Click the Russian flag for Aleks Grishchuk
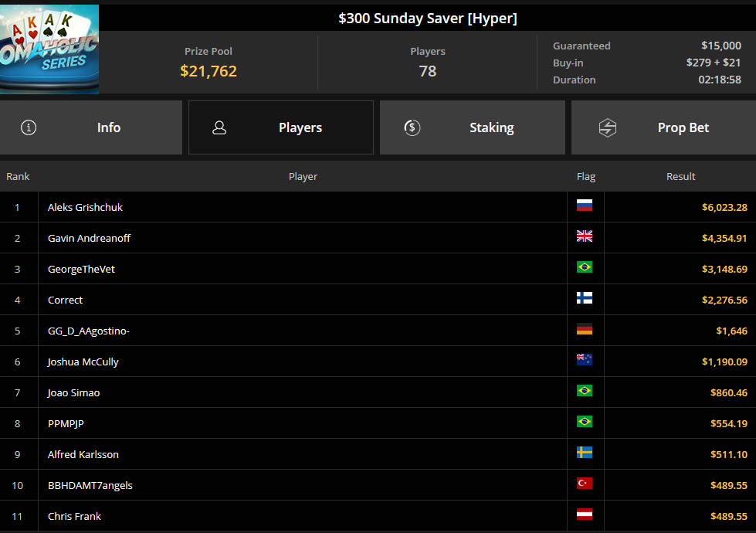This screenshot has height=533, width=756. (x=585, y=205)
